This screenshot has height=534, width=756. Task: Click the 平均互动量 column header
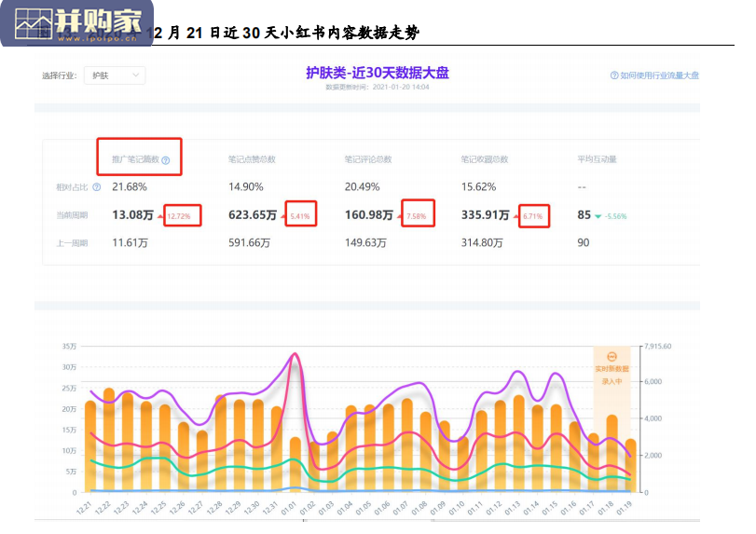point(597,159)
